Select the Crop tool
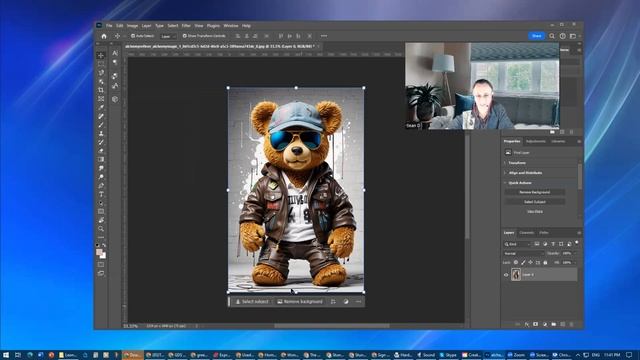Viewport: 640px width, 360px height. click(101, 90)
